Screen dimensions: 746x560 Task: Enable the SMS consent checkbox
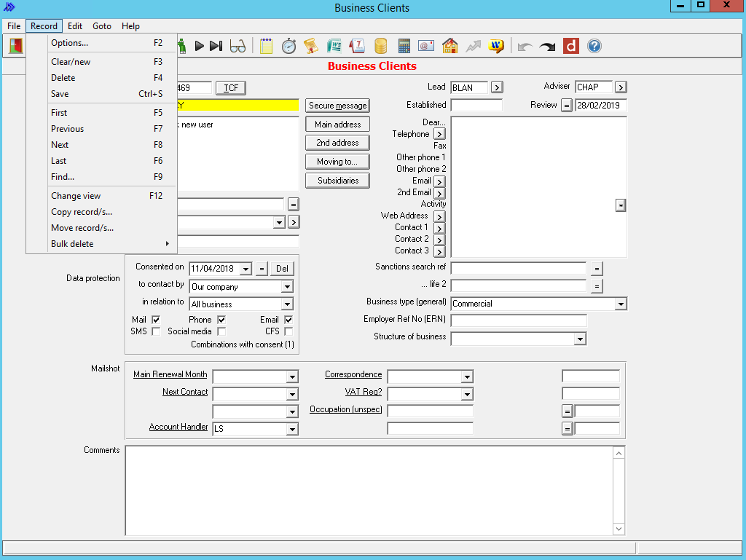pyautogui.click(x=156, y=331)
